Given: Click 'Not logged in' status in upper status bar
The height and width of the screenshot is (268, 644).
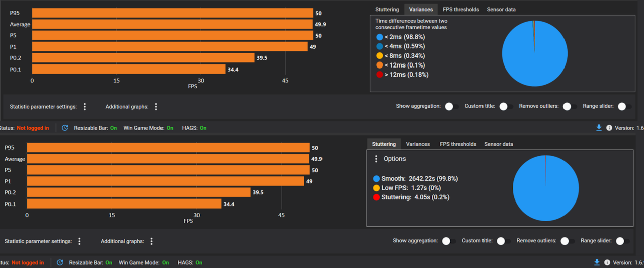Looking at the screenshot, I should coord(33,128).
